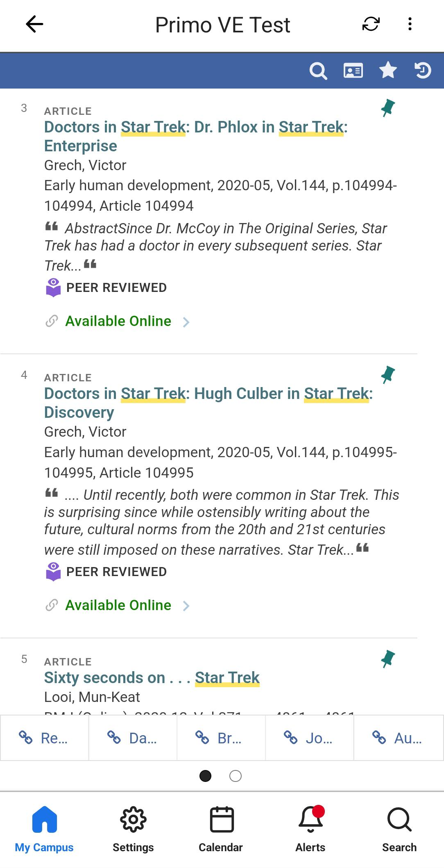444x868 pixels.
Task: Open the Alerts bell
Action: [x=310, y=827]
